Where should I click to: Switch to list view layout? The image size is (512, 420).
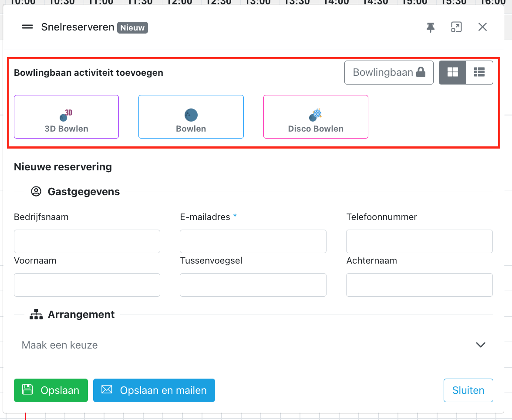tap(479, 72)
